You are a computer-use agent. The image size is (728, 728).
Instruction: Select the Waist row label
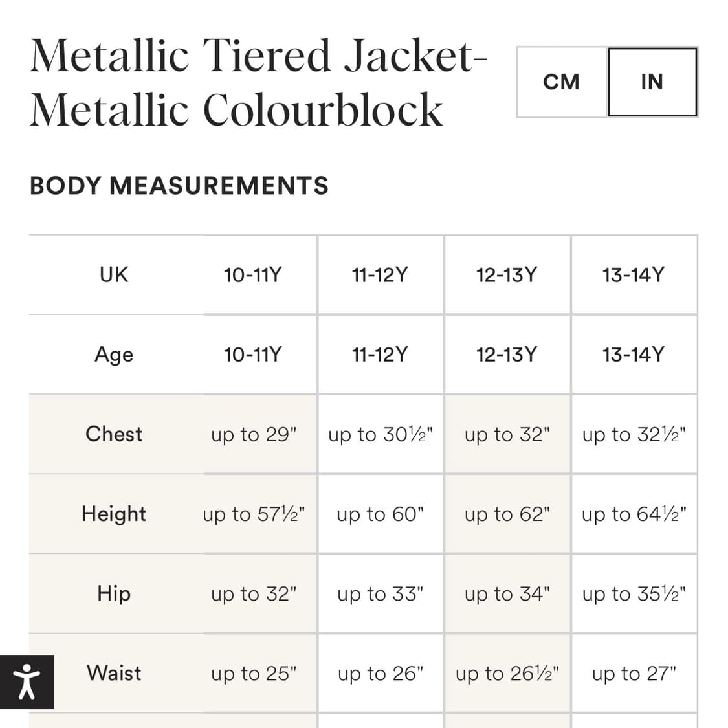point(114,673)
